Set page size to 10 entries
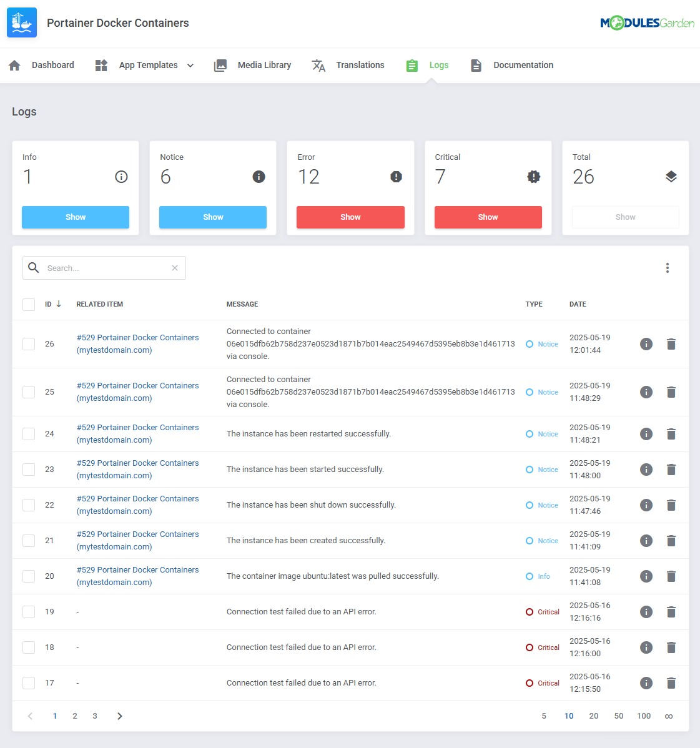 (569, 716)
